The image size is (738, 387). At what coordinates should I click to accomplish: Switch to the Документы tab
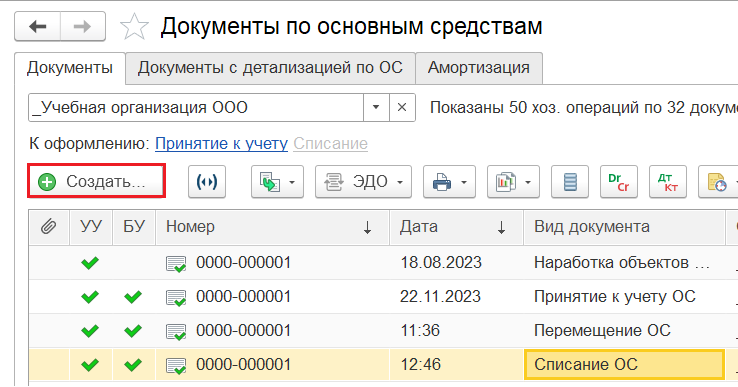[70, 68]
